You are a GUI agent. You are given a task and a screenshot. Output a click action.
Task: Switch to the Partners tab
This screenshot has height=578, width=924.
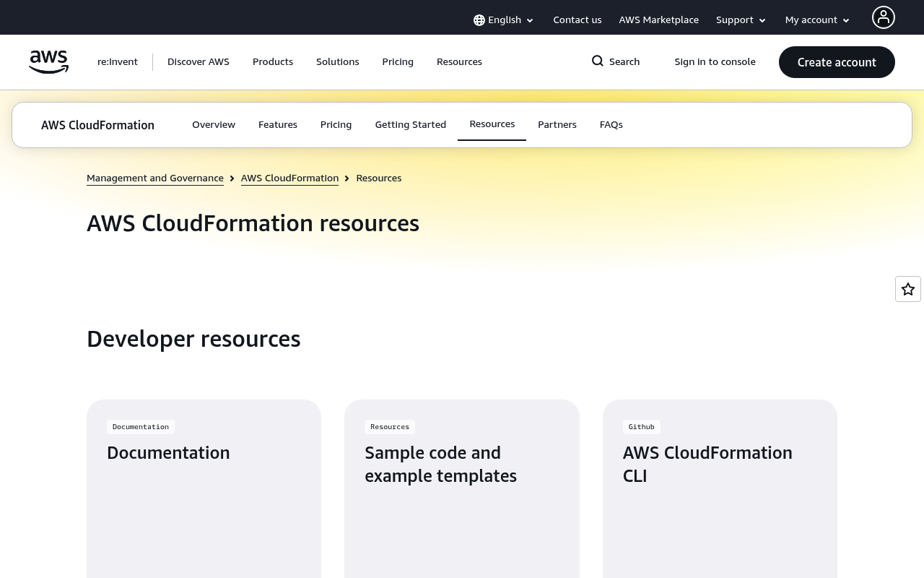(557, 125)
